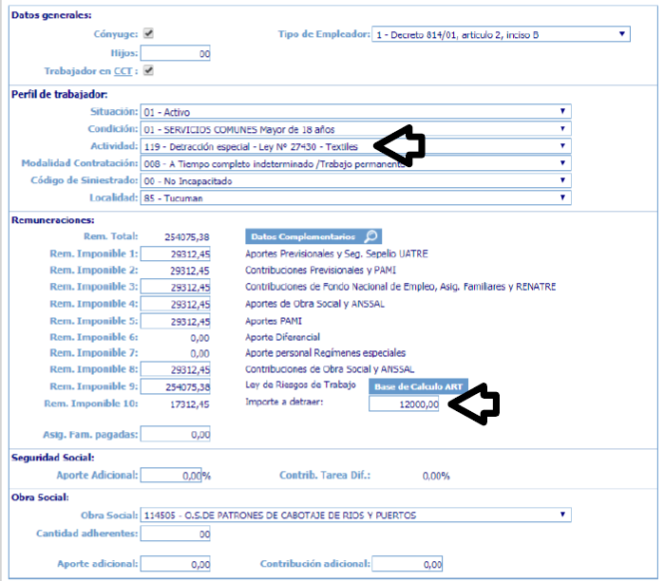
Task: Open the Tipo de Empleador dropdown
Action: 500,34
